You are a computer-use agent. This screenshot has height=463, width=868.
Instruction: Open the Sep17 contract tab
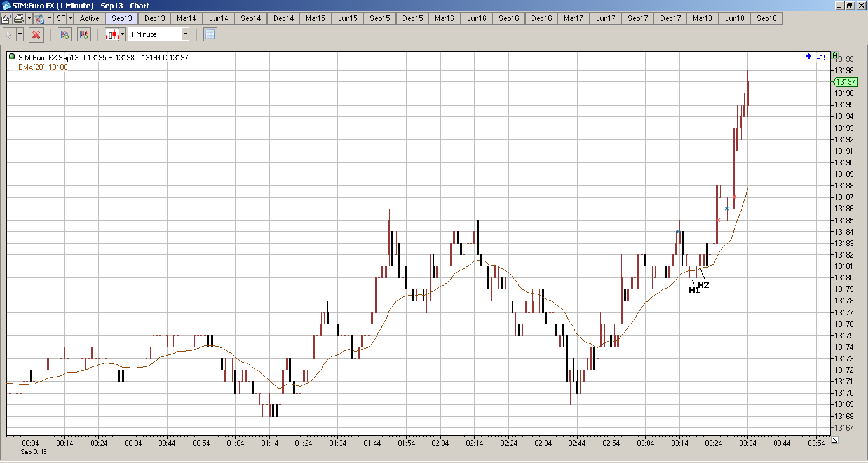tap(638, 18)
